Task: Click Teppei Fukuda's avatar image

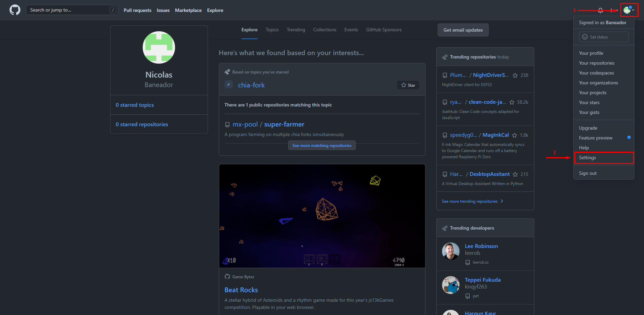Action: 451,285
